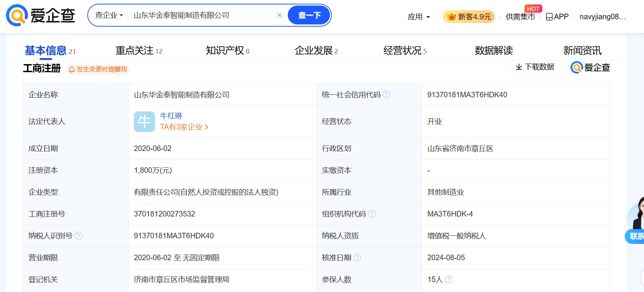Select the 企业类型 value 有限责任公司
The width and height of the screenshot is (644, 292).
click(x=206, y=192)
